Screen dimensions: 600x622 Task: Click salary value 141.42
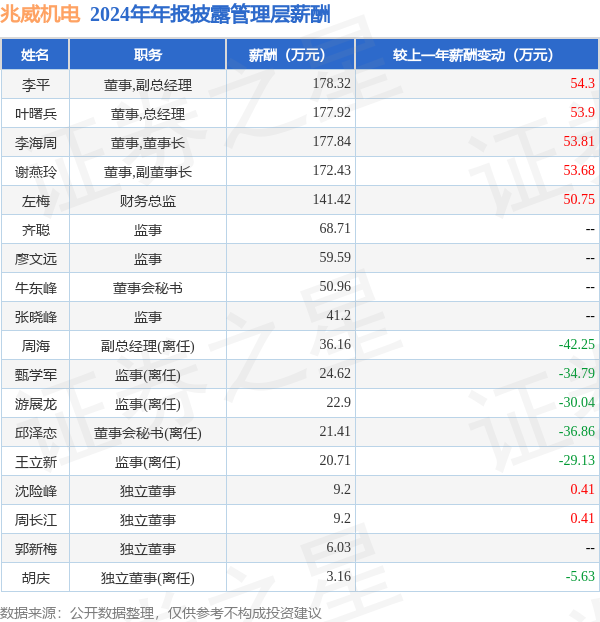pyautogui.click(x=332, y=199)
